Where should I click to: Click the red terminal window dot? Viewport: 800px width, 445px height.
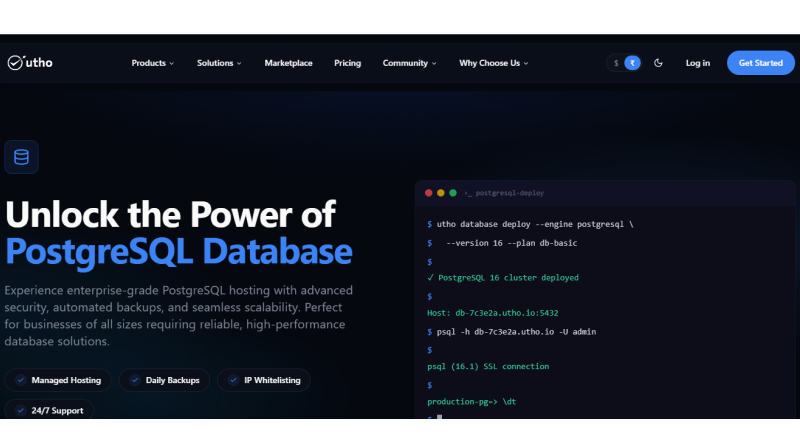click(429, 193)
